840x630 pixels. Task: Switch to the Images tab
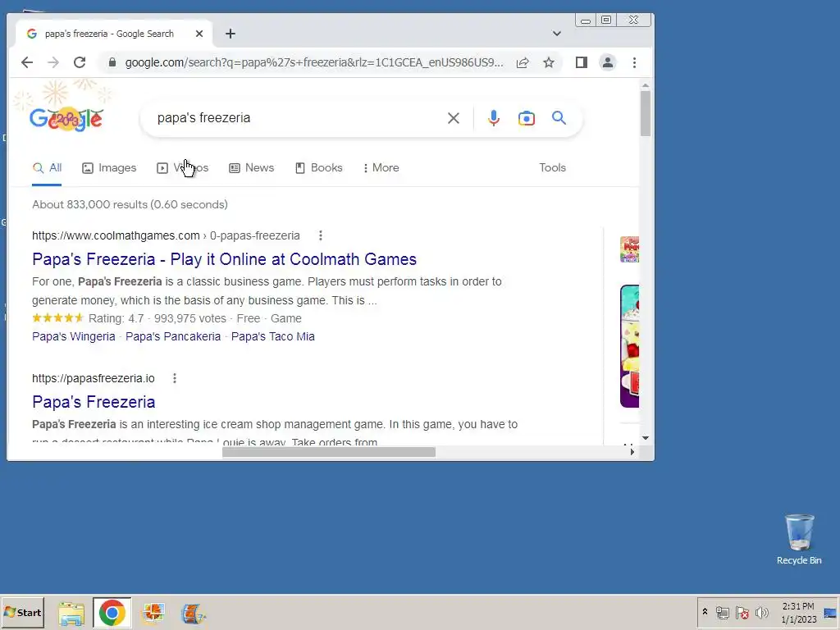pos(109,167)
